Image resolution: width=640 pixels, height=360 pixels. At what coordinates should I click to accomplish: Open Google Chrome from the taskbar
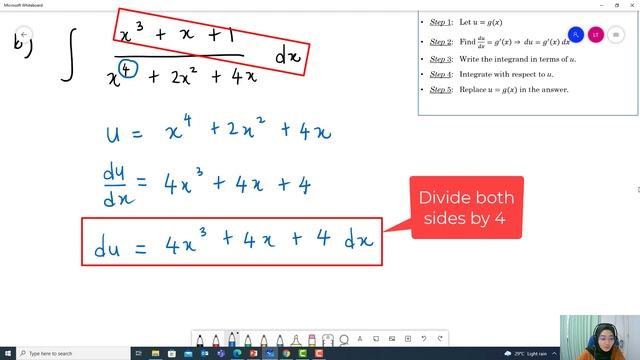click(x=286, y=353)
